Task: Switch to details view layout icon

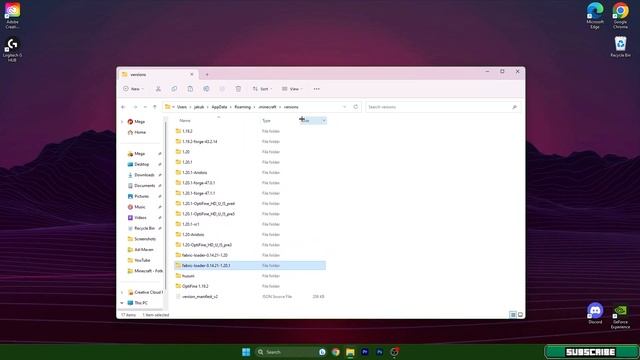Action: click(513, 315)
